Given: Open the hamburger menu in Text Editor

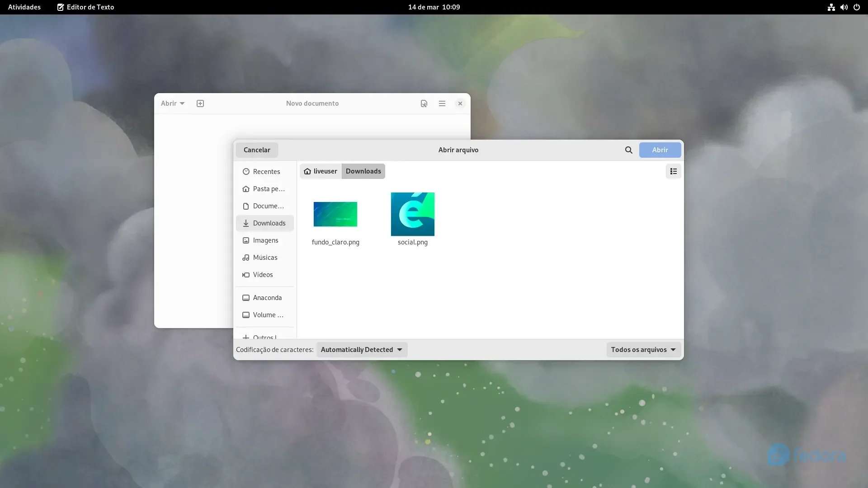Looking at the screenshot, I should click(x=442, y=103).
